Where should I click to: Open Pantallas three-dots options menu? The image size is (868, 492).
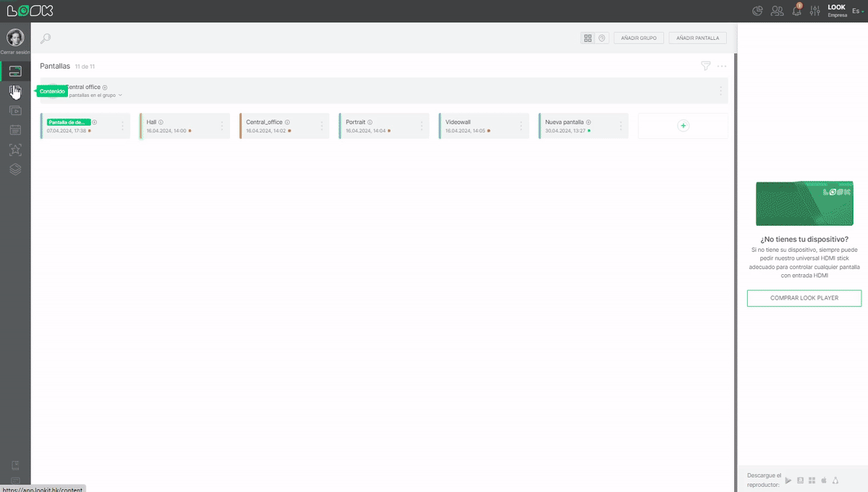pos(722,66)
